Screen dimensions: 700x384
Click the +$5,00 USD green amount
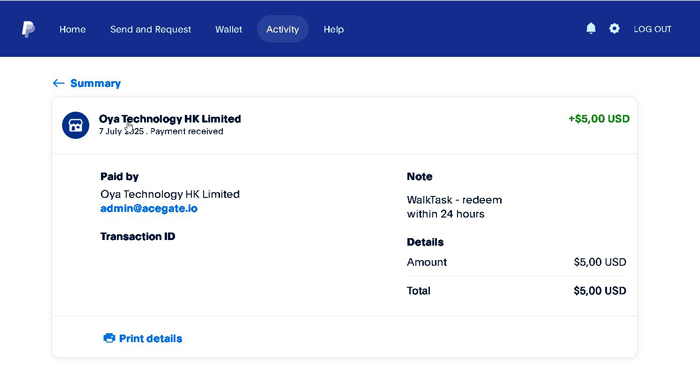coord(599,119)
